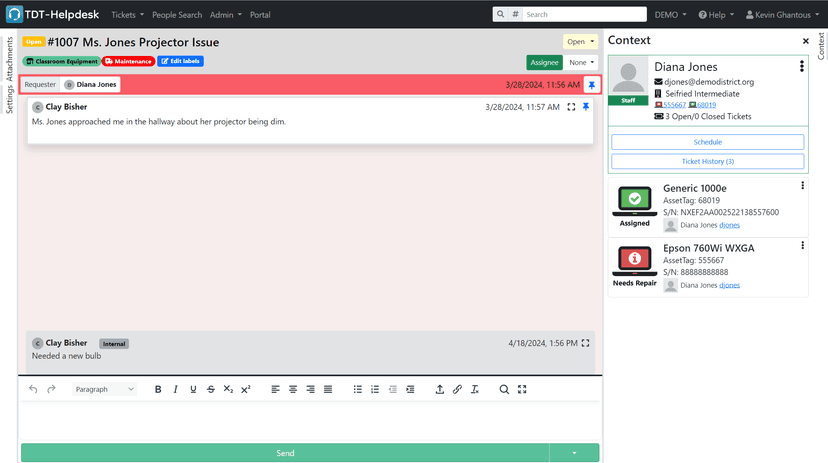Open the Attachments side tab

pos(9,59)
